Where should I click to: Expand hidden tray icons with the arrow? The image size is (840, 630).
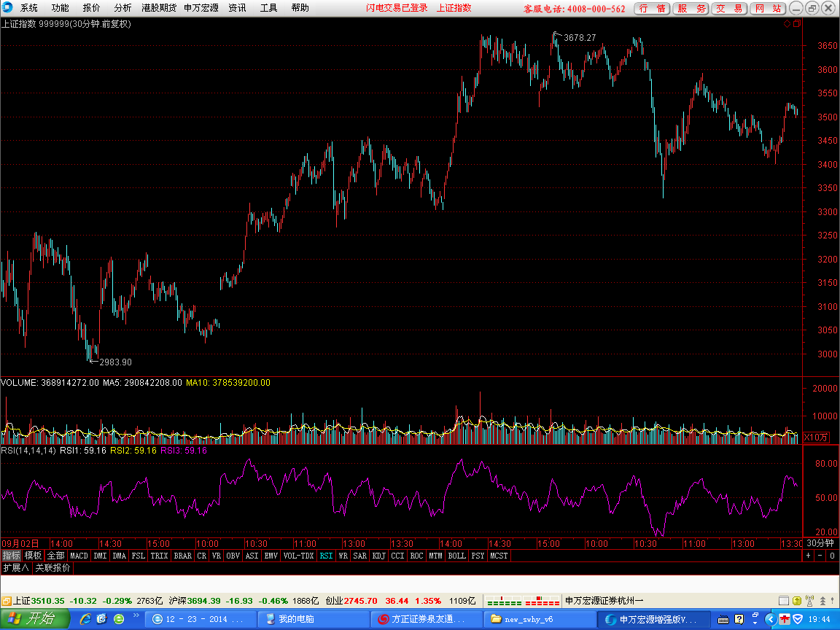click(x=771, y=619)
